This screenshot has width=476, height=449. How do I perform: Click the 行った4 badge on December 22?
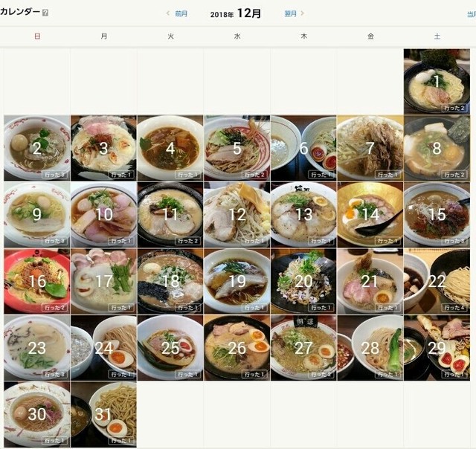pos(454,308)
